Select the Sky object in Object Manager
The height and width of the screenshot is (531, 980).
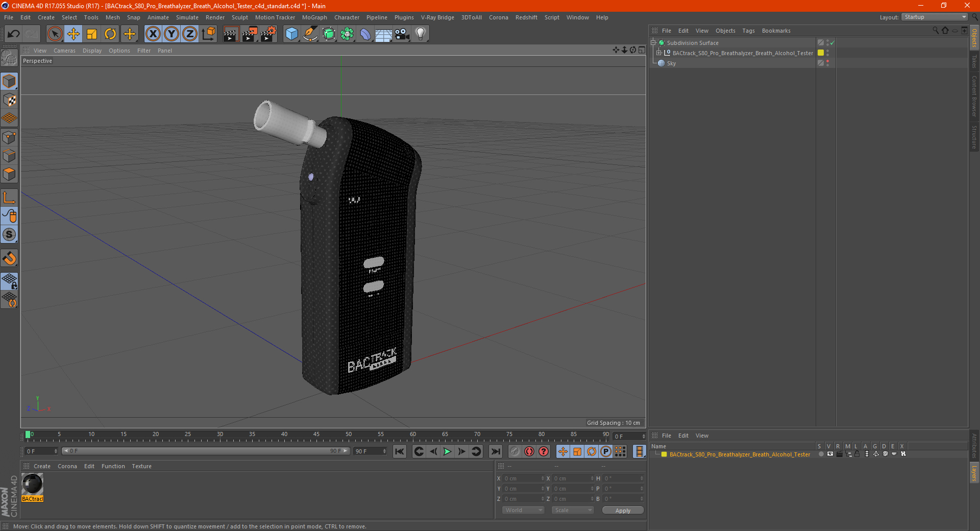click(671, 63)
